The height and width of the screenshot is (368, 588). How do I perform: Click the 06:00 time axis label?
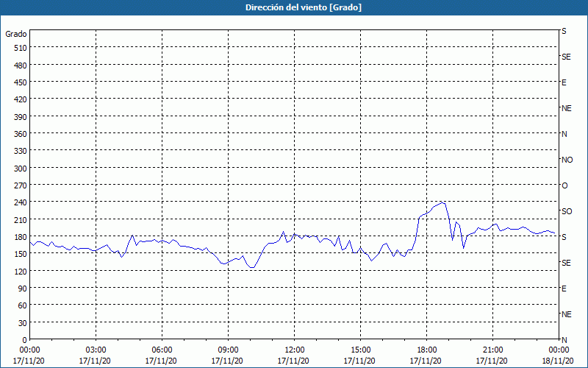(162, 350)
